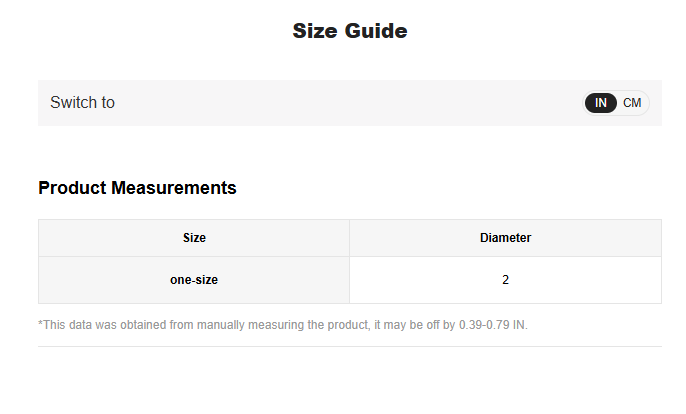This screenshot has height=414, width=686.
Task: Click the diameter value 2 cell
Action: [x=505, y=280]
